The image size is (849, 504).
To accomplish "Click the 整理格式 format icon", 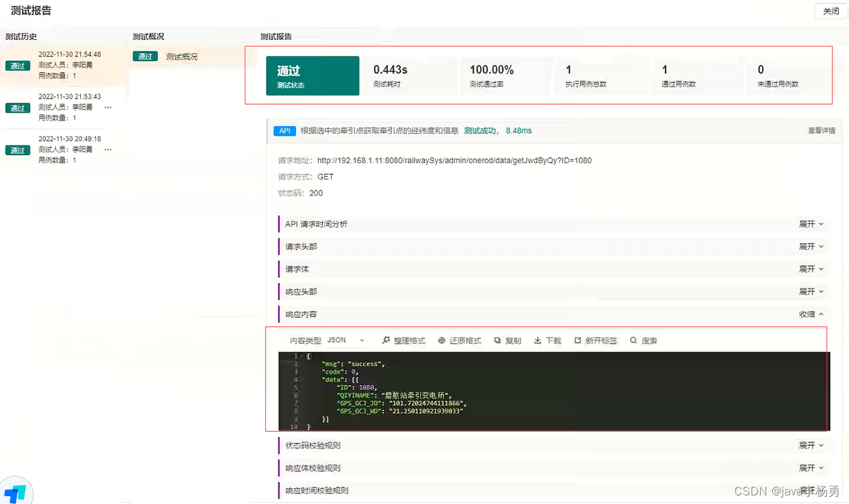I will [x=387, y=340].
